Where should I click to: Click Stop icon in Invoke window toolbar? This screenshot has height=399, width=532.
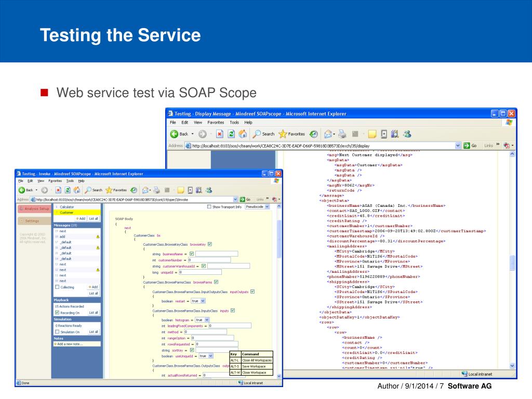tap(58, 190)
